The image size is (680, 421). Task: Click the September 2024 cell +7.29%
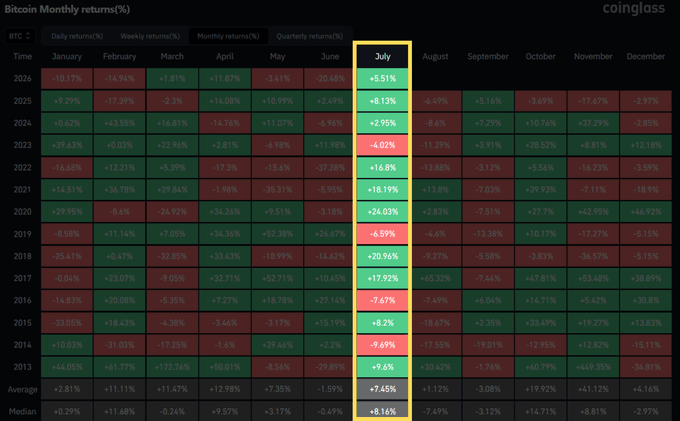[488, 123]
